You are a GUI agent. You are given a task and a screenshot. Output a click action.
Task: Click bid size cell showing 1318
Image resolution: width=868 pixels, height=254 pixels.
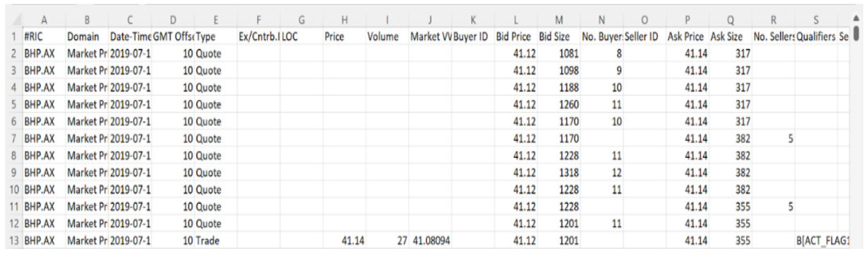pyautogui.click(x=559, y=173)
